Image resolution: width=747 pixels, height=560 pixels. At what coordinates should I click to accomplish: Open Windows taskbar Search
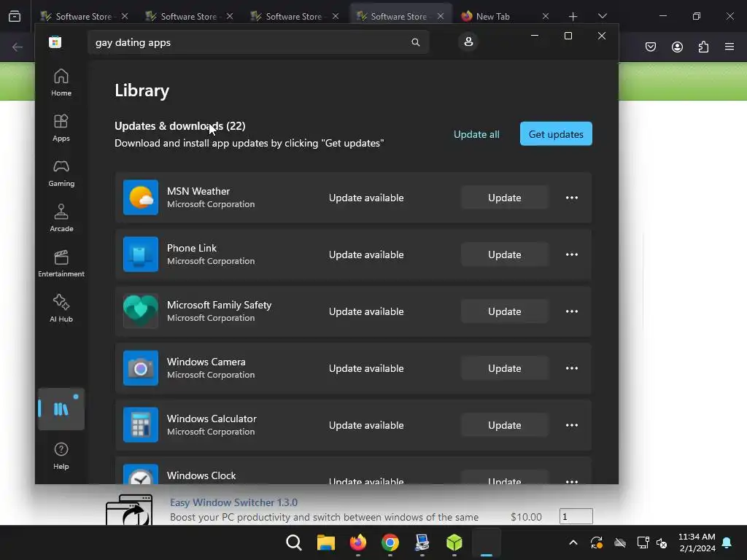(x=293, y=542)
